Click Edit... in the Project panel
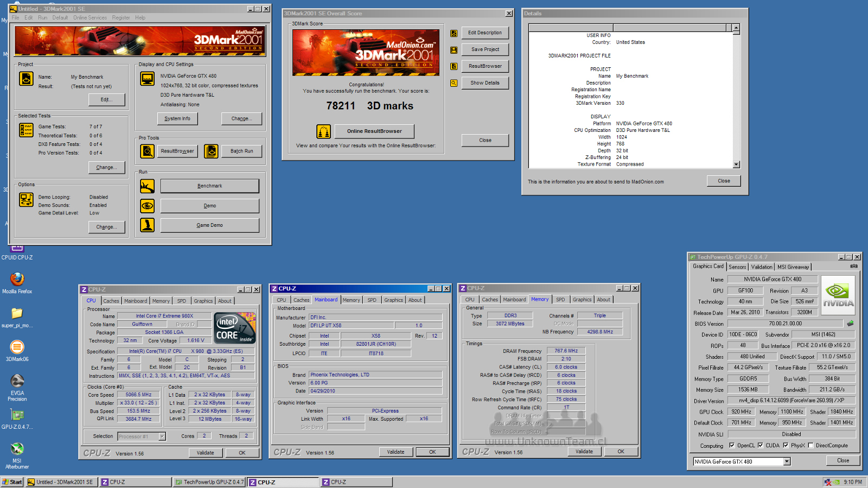This screenshot has width=868, height=488. coord(106,99)
